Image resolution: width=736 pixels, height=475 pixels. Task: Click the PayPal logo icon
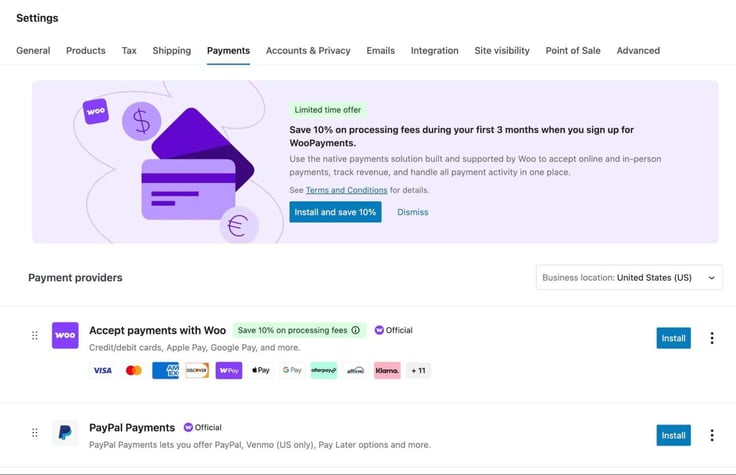tap(65, 432)
